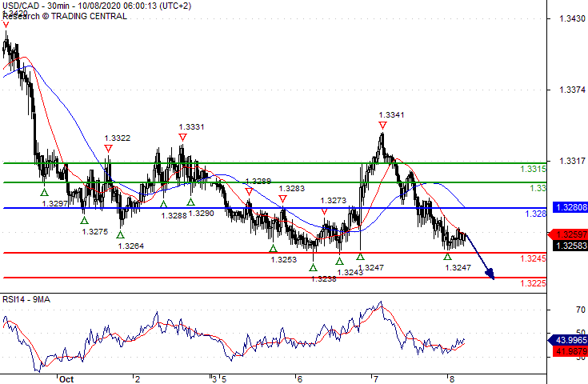Click the red 1.3245 support level label
This screenshot has height=384, width=588.
tap(533, 258)
